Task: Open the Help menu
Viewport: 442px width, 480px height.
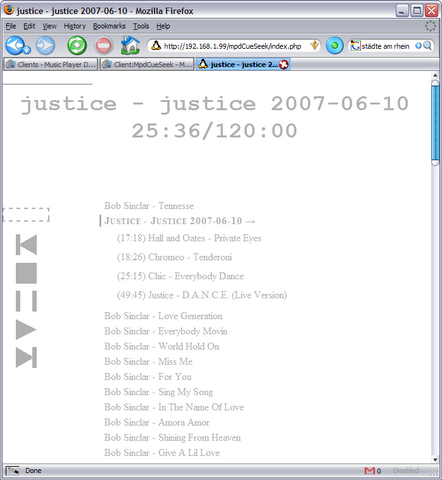Action: pos(163,26)
